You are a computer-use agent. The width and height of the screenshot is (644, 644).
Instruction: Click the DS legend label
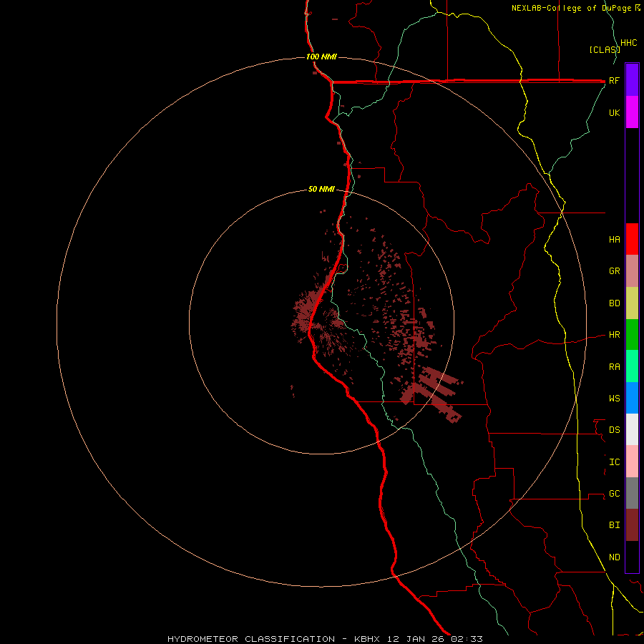pyautogui.click(x=615, y=429)
